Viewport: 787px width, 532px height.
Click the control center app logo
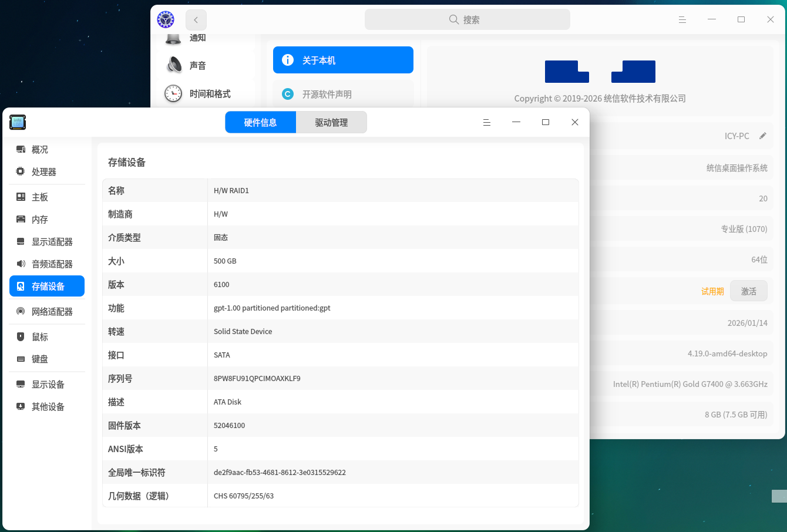point(166,19)
